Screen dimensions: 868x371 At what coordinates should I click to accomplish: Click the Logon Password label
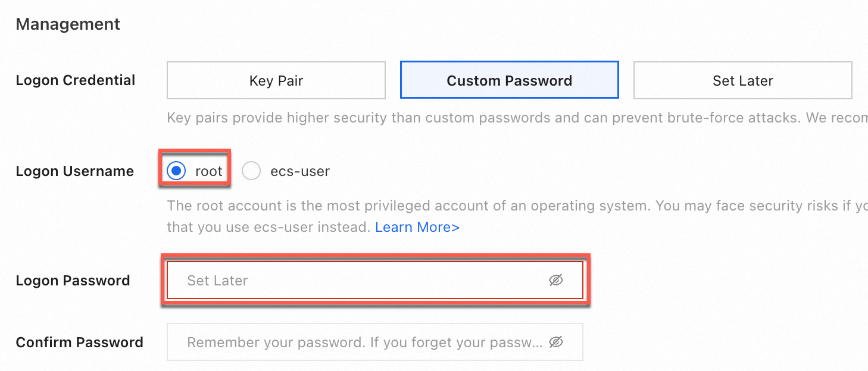[73, 281]
